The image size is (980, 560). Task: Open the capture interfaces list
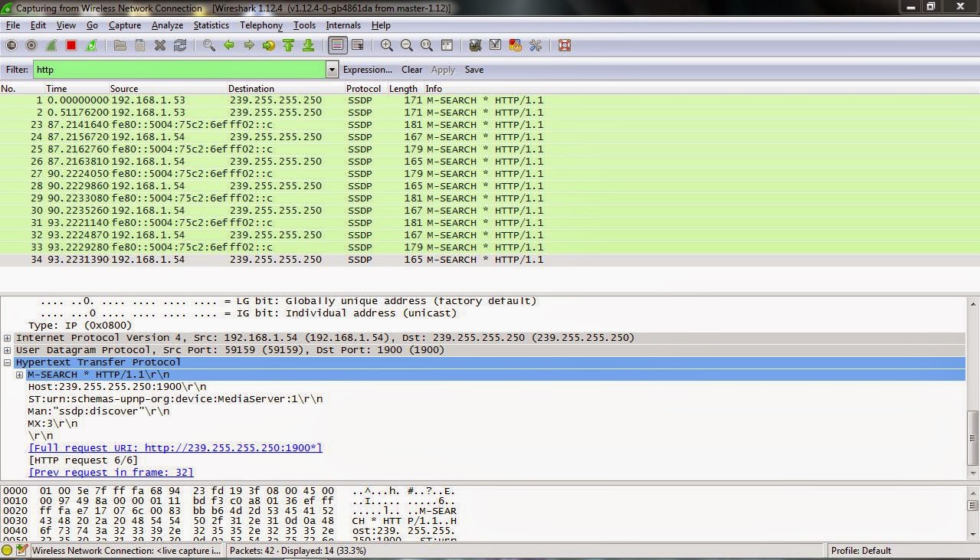coord(11,45)
